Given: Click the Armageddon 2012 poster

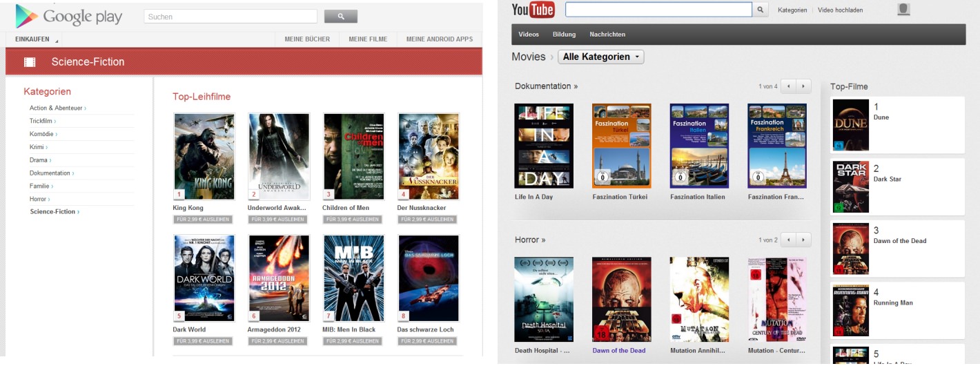Looking at the screenshot, I should coord(279,278).
